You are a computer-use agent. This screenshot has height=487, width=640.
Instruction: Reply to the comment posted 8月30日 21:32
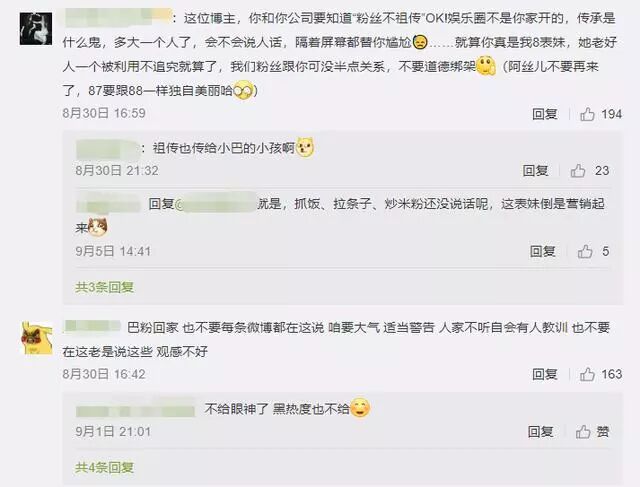click(x=536, y=171)
